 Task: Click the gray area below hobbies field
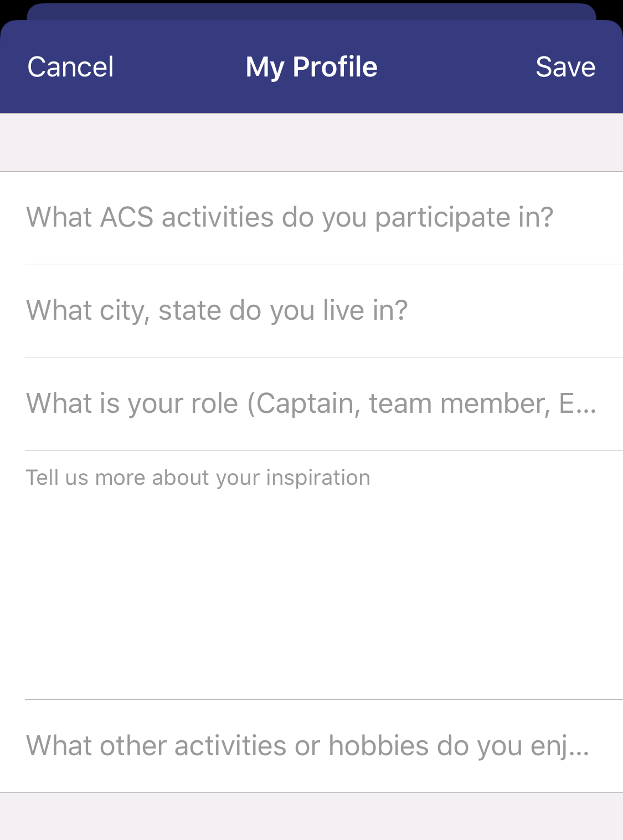pos(310,817)
